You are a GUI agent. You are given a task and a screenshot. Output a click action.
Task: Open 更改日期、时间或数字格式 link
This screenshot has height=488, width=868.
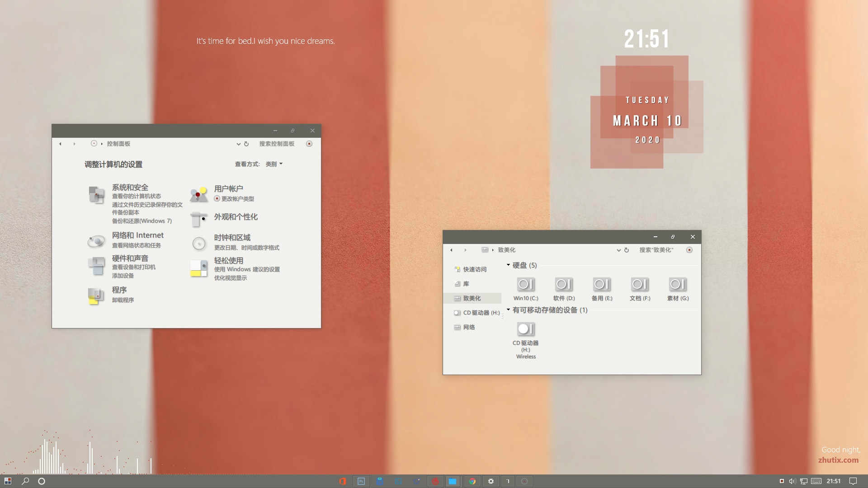pyautogui.click(x=246, y=248)
